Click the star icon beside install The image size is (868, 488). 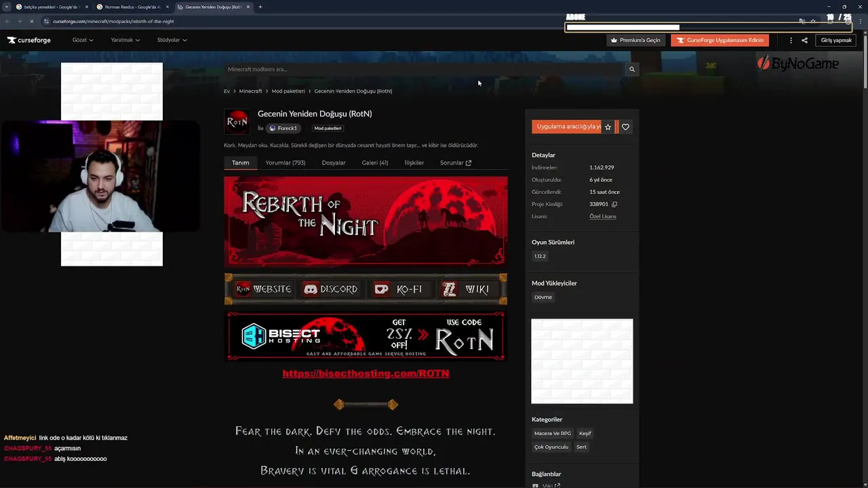tap(608, 127)
